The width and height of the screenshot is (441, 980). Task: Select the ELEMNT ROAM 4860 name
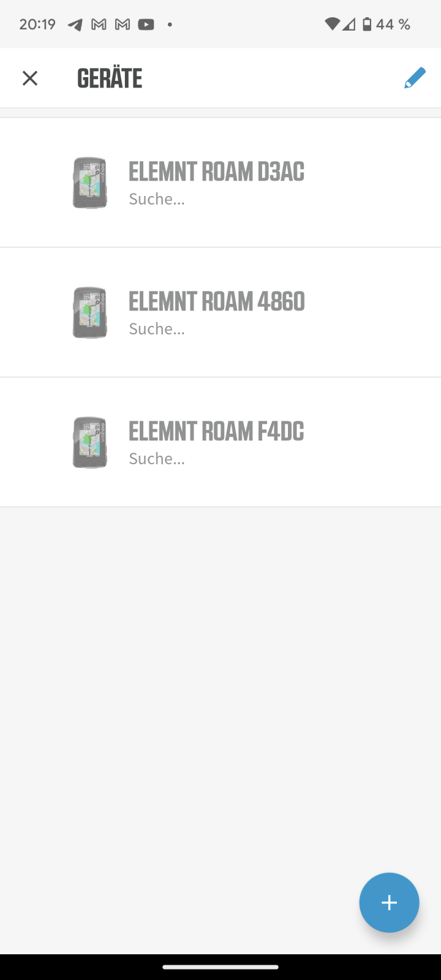[216, 302]
